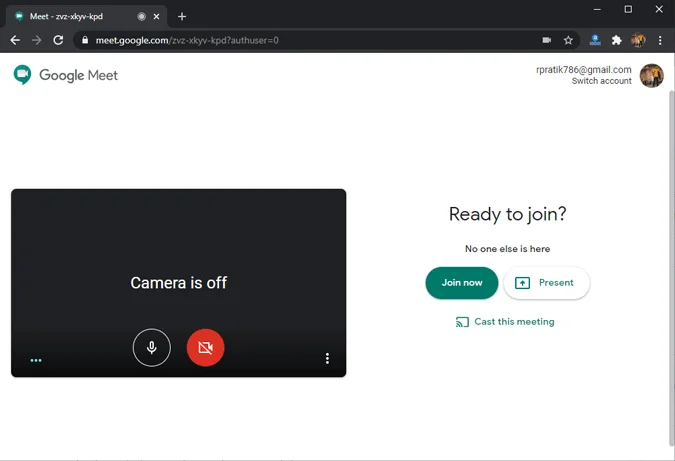Click the page's vertical scrollbar
The width and height of the screenshot is (675, 461).
click(x=672, y=269)
